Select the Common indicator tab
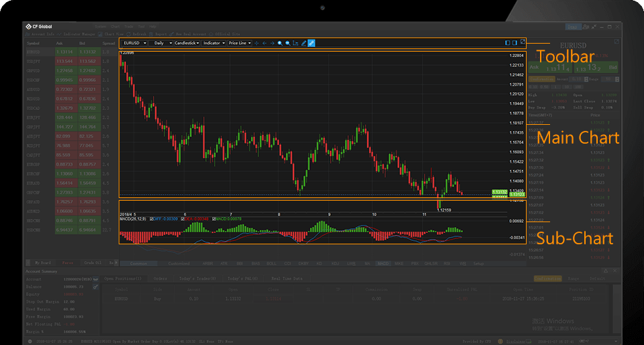 tap(138, 264)
